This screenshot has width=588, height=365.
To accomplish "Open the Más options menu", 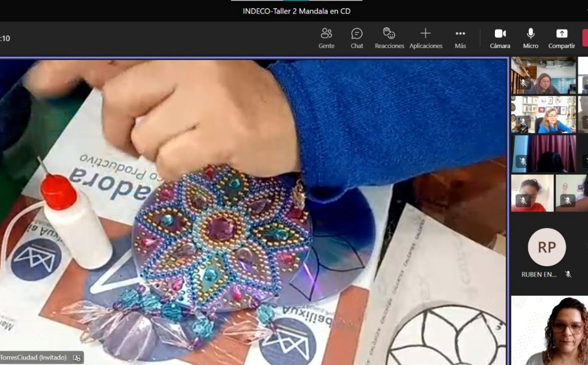I will pos(460,38).
